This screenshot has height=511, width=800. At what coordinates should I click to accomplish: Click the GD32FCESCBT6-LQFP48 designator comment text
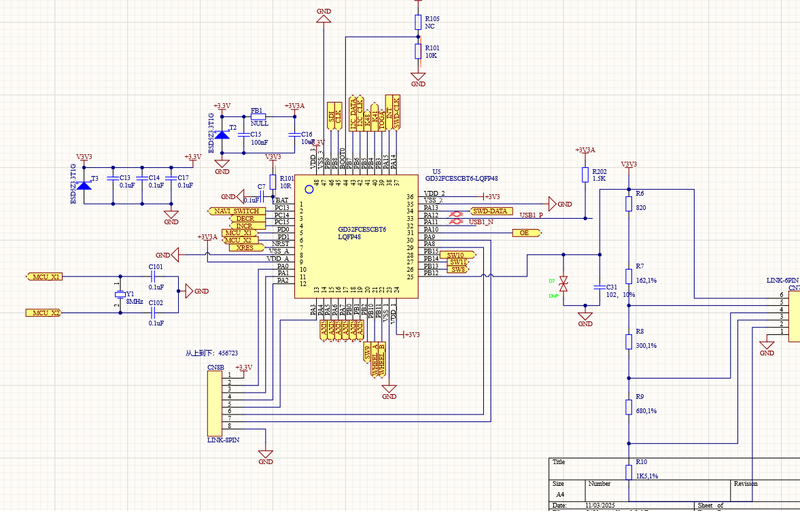click(x=462, y=178)
